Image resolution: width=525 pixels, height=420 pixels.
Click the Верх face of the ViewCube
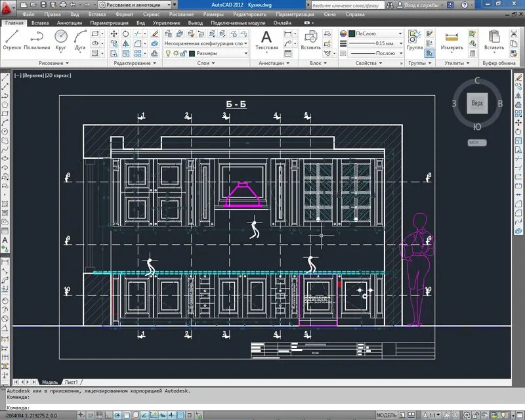pos(477,103)
